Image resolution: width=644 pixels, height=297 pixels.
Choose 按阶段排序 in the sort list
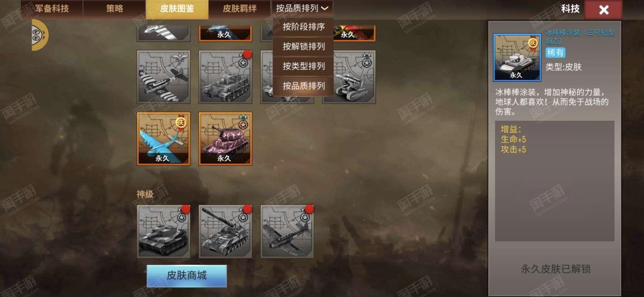point(303,27)
